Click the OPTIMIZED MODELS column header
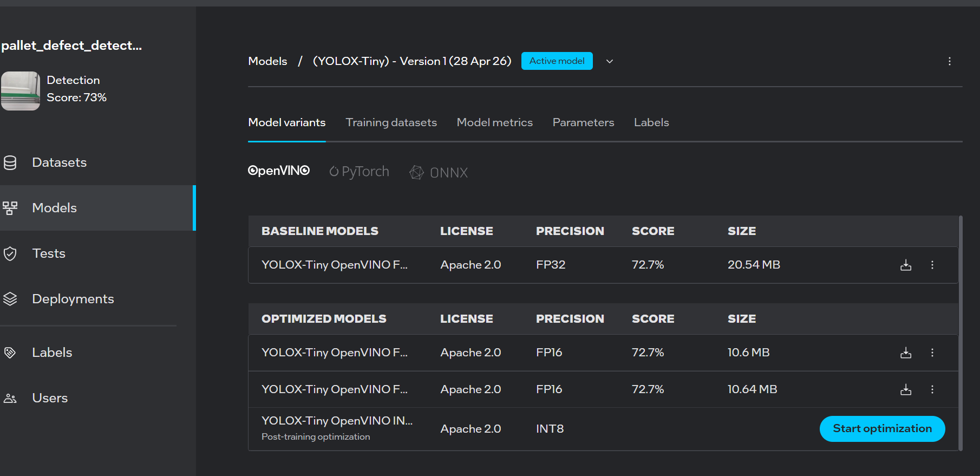 (x=324, y=319)
